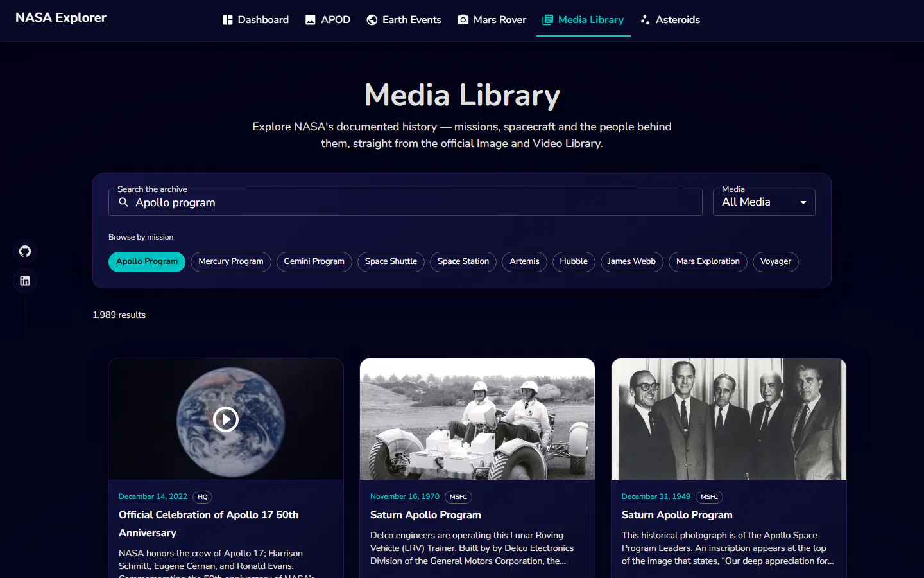
Task: Choose the Artemis mission chip
Action: click(x=525, y=262)
